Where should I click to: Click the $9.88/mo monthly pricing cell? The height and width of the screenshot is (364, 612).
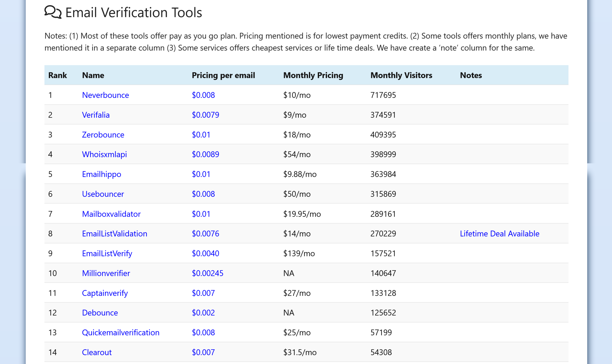(300, 174)
